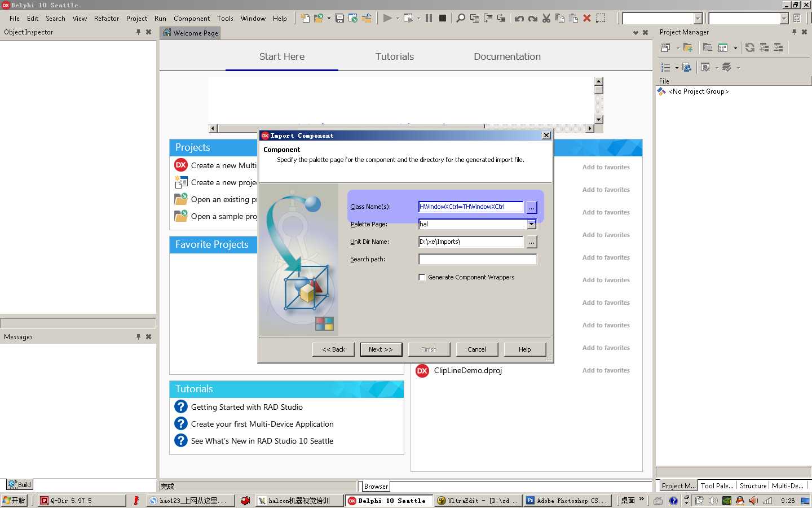Image resolution: width=812 pixels, height=508 pixels.
Task: Switch to Adobe Photoshop in the taskbar
Action: [x=567, y=501]
